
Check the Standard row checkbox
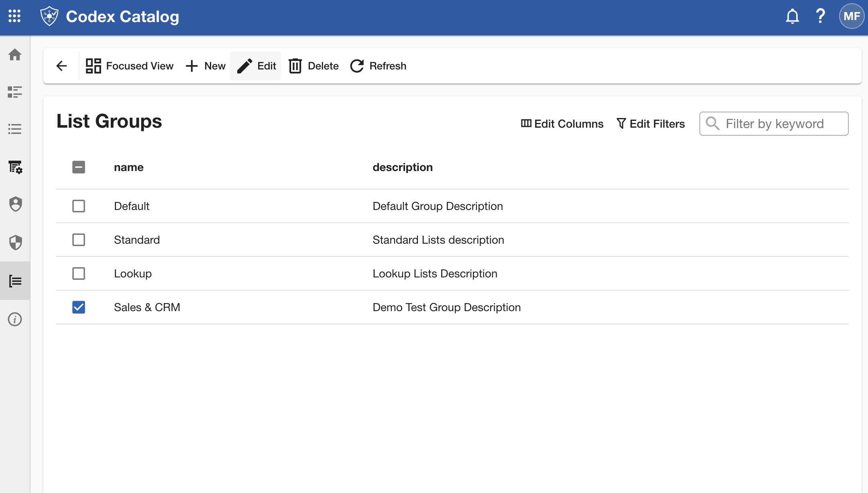click(79, 240)
